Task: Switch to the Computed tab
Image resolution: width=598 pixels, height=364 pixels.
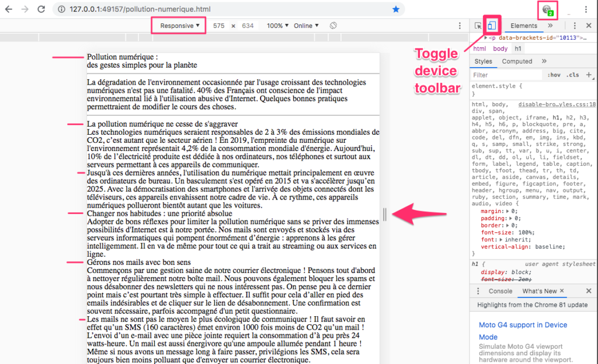Action: point(517,61)
